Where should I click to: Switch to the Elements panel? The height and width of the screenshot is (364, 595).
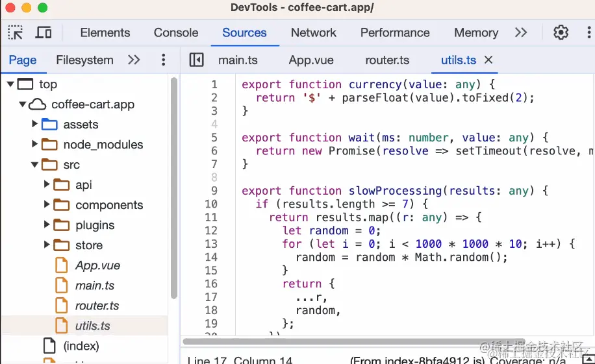pos(105,32)
